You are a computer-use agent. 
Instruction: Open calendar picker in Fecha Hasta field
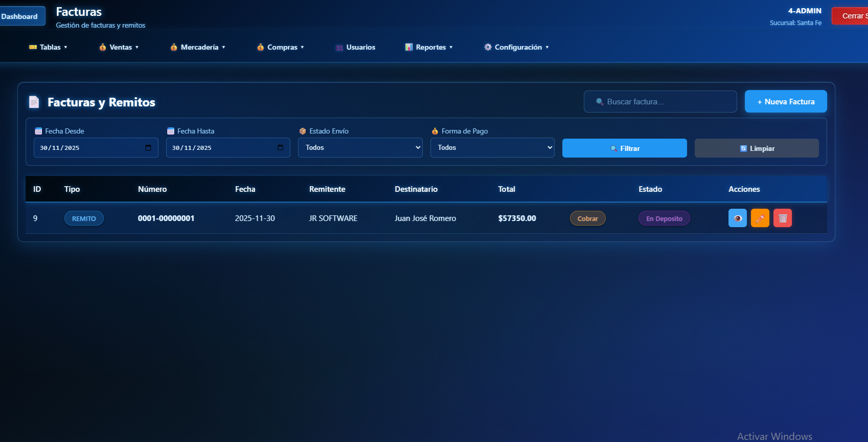point(280,148)
